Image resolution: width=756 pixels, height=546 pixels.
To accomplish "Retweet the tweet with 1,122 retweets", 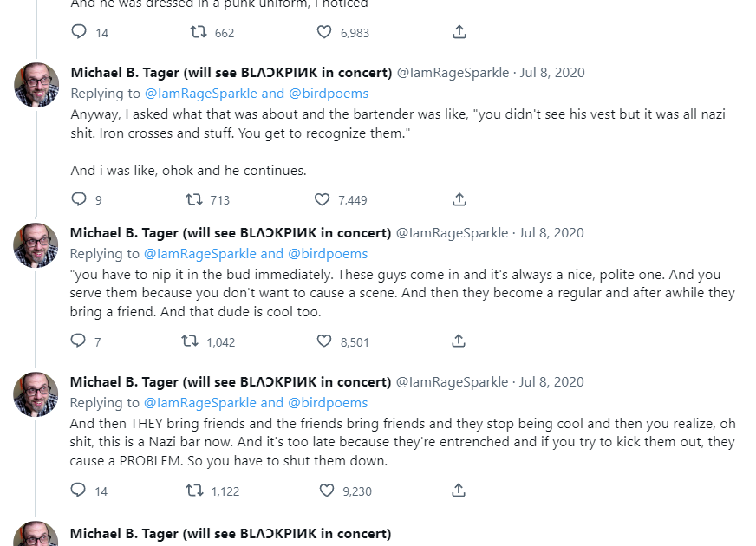I will 195,491.
